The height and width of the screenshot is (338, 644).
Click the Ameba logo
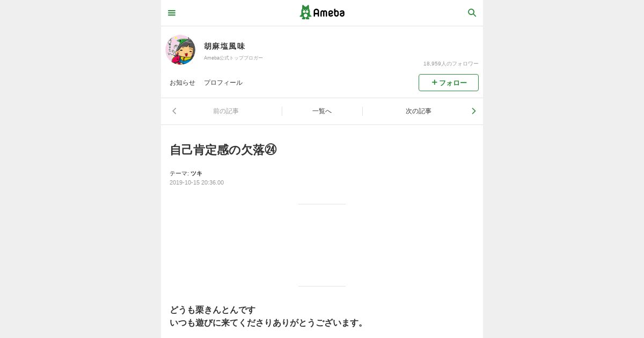click(322, 12)
